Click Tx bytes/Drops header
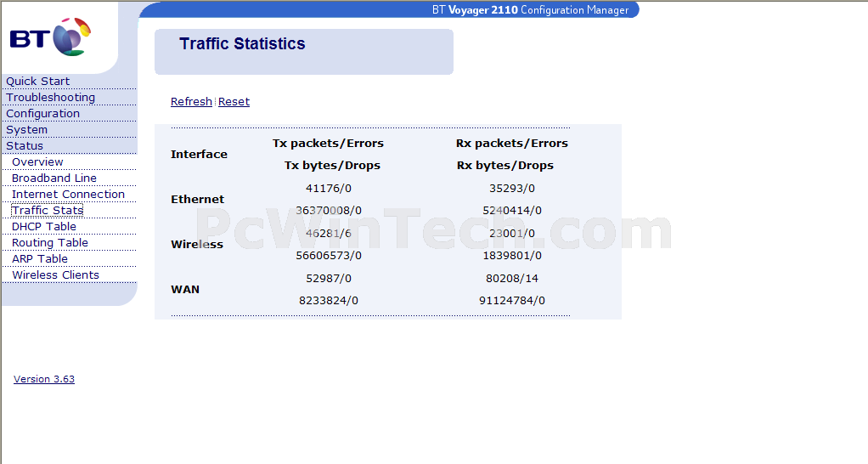 (x=332, y=166)
